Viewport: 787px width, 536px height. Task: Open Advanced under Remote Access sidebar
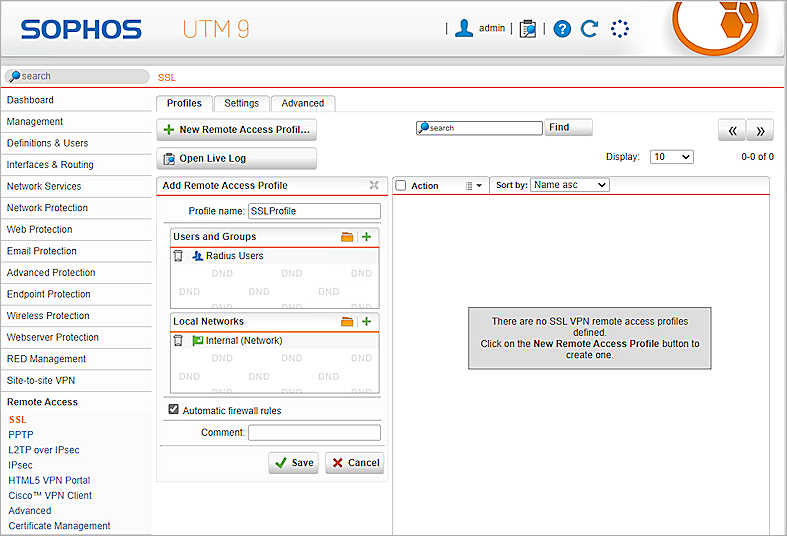30,510
